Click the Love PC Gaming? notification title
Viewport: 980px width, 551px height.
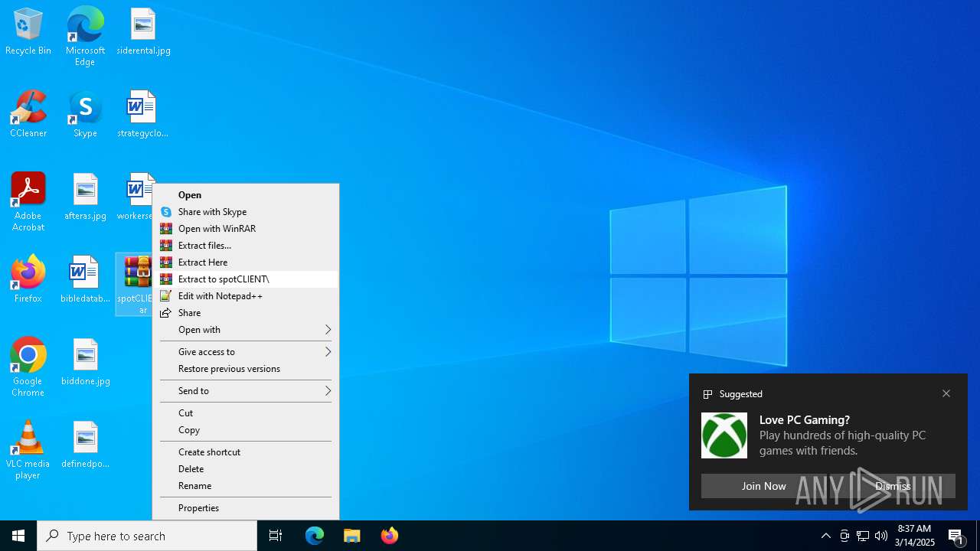click(x=805, y=420)
